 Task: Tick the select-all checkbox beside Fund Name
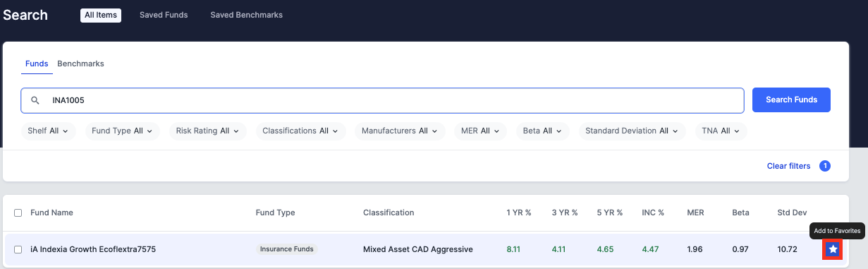point(18,213)
